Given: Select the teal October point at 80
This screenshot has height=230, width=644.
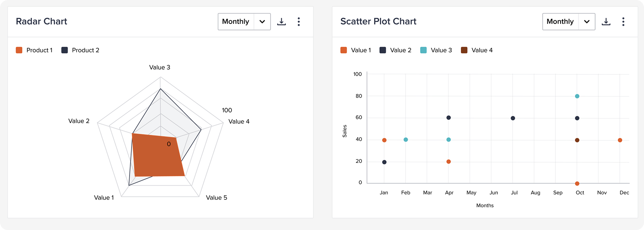Looking at the screenshot, I should pos(577,96).
